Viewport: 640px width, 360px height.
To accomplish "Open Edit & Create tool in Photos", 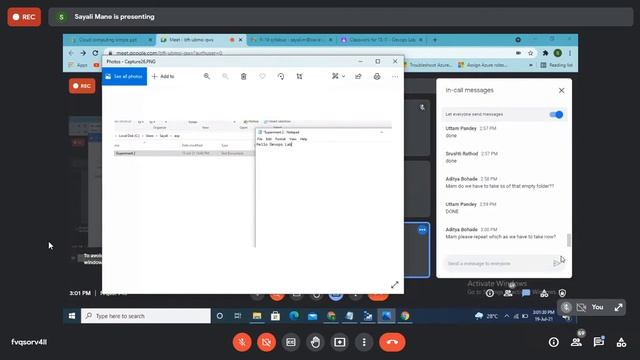I will coord(335,76).
